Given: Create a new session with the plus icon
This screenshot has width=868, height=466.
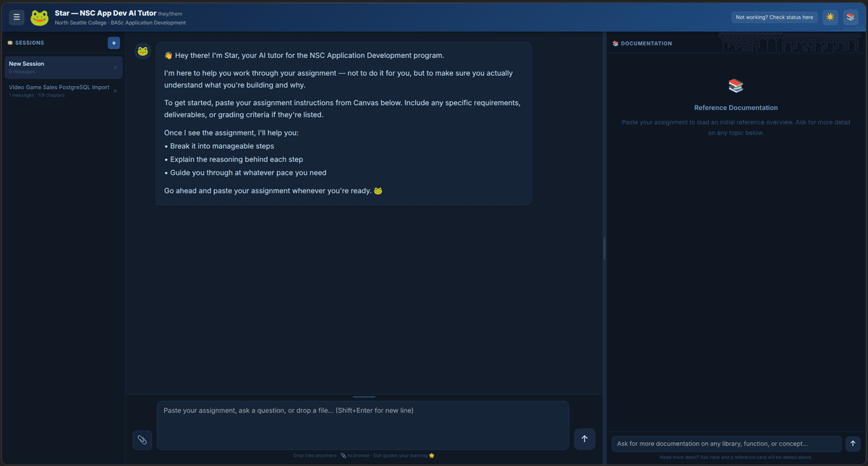Looking at the screenshot, I should [114, 43].
